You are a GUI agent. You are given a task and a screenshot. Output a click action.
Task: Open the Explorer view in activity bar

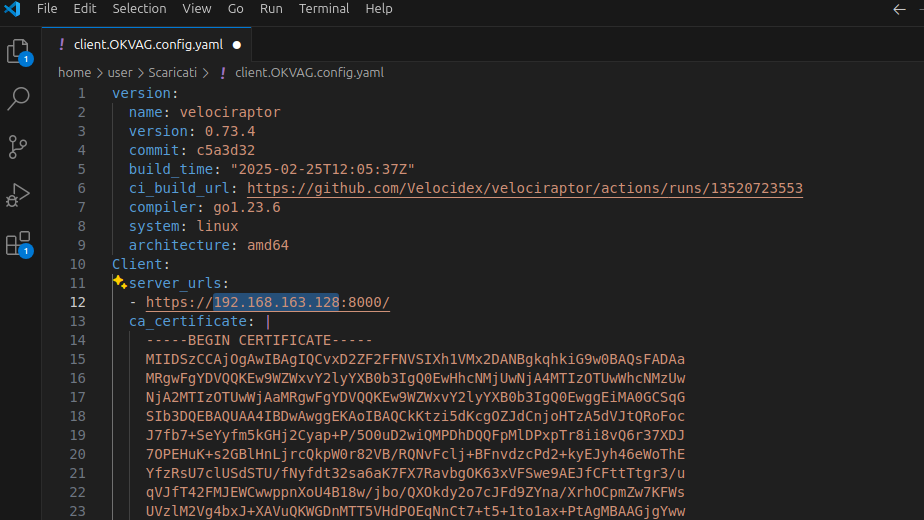(18, 51)
